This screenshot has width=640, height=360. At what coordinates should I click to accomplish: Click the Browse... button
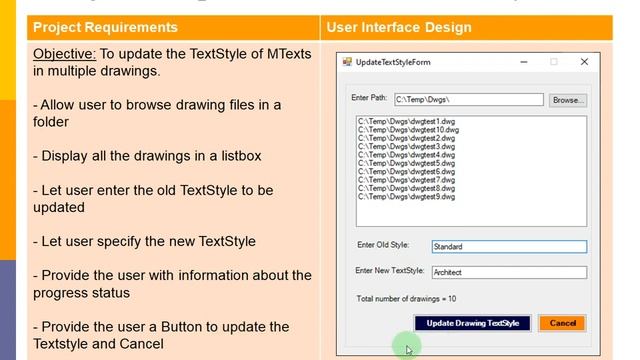(x=568, y=100)
